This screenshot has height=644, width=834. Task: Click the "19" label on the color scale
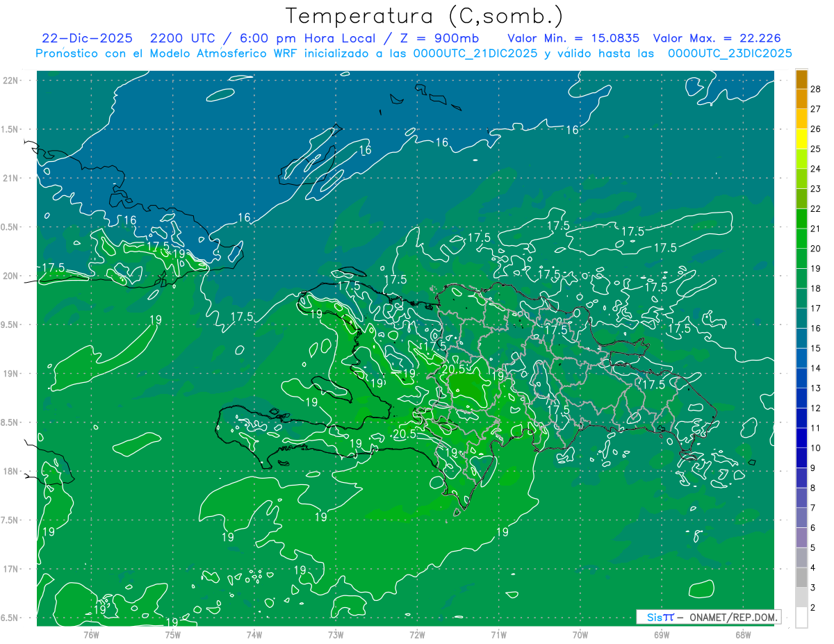point(816,268)
